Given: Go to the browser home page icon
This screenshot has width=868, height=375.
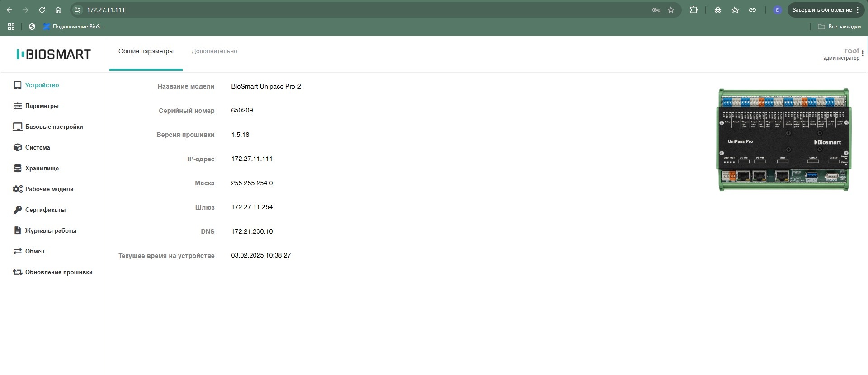Looking at the screenshot, I should click(58, 10).
